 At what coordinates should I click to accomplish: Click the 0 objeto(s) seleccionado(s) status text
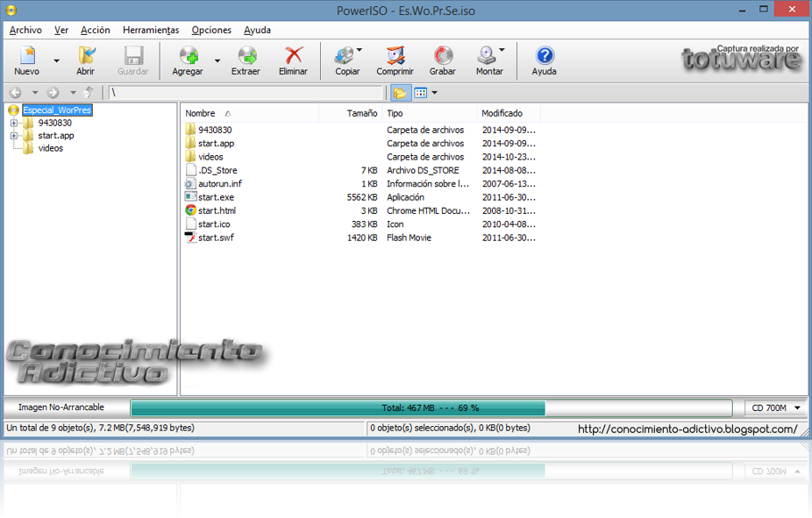tap(450, 428)
